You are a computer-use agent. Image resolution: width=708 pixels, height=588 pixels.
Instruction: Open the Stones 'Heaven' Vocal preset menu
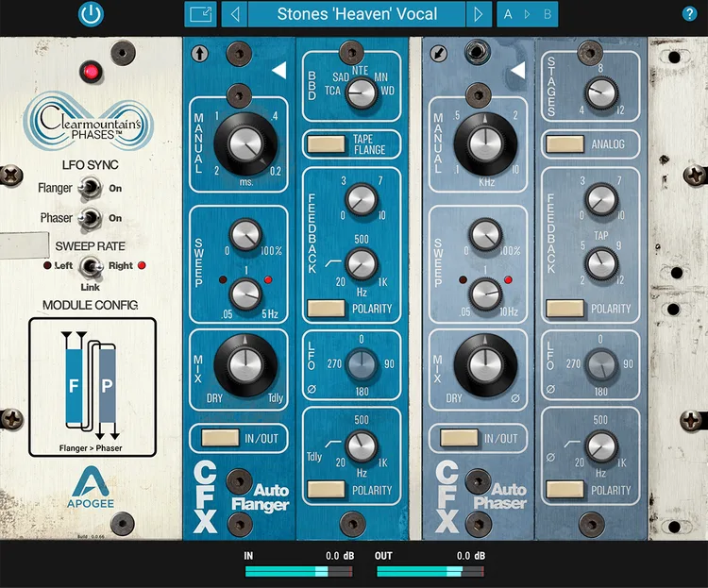point(357,14)
